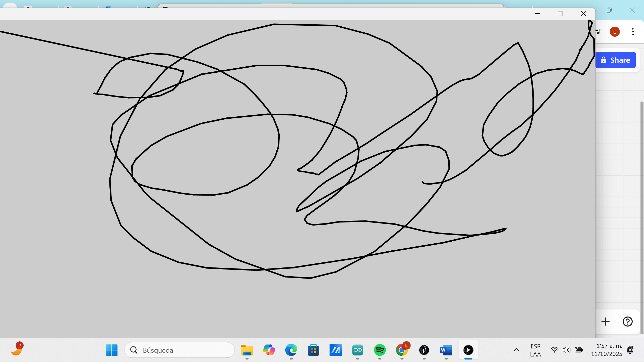Open the ESP LAA language switcher
The height and width of the screenshot is (362, 644).
(535, 350)
